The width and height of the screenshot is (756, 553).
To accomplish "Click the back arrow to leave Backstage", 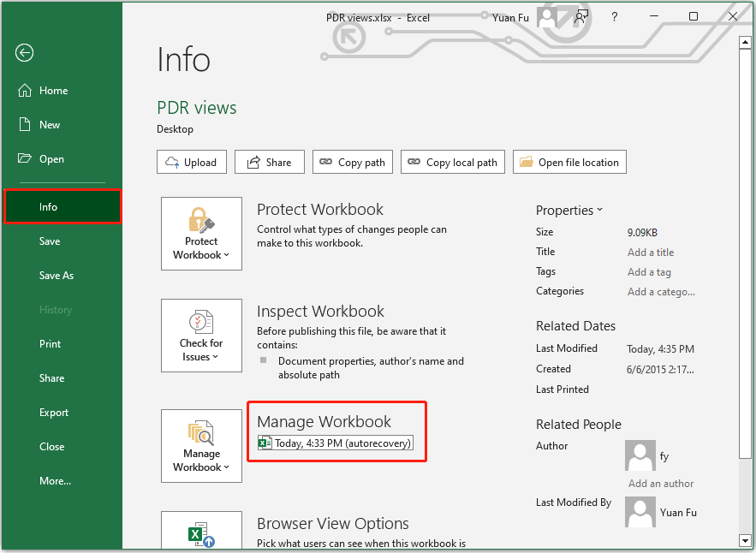I will click(x=24, y=52).
